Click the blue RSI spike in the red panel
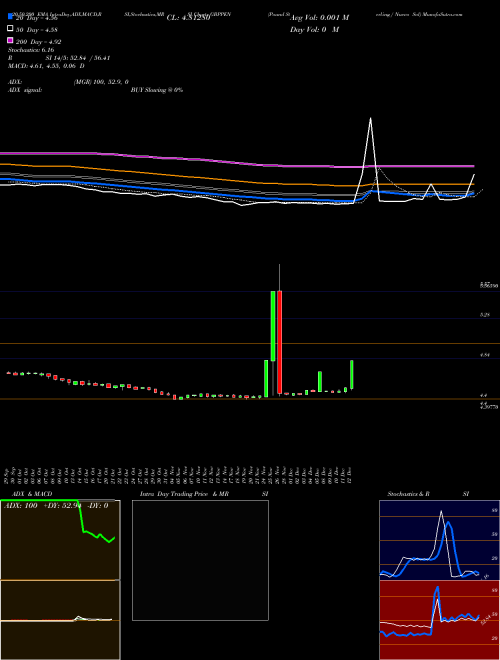This screenshot has width=500, height=660. pyautogui.click(x=437, y=589)
